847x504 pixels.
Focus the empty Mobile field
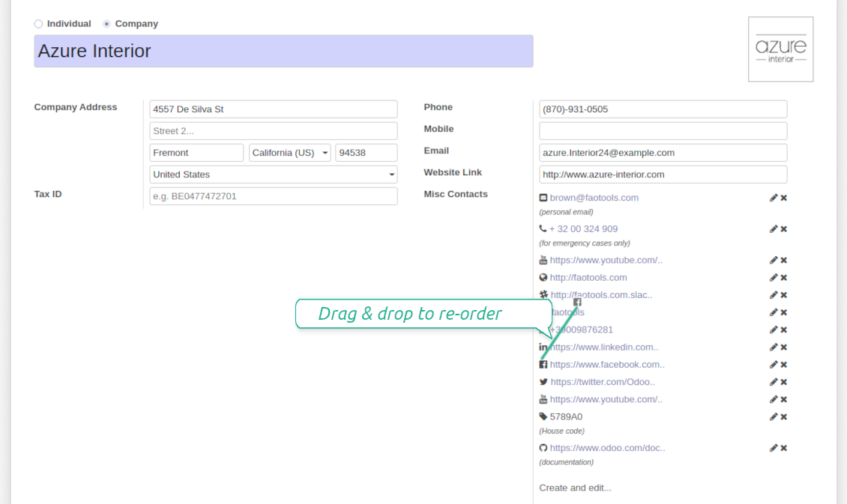[663, 131]
